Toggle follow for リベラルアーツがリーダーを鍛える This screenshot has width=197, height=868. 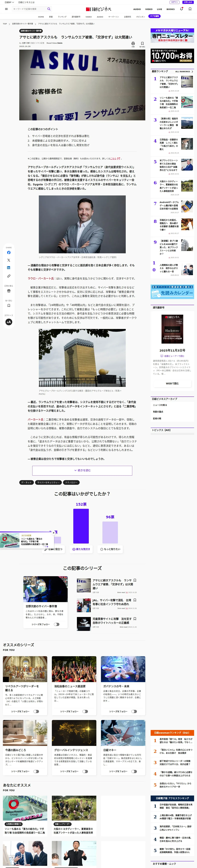(36, 711)
